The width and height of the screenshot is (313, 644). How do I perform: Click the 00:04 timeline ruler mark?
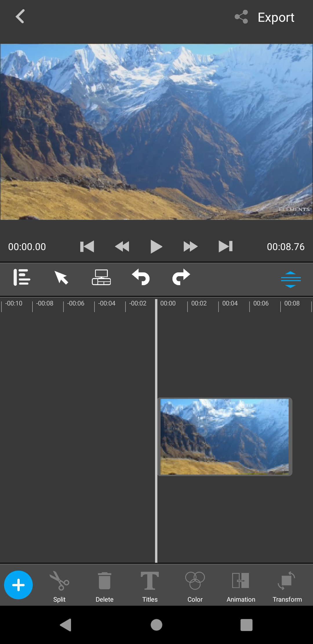coord(230,303)
